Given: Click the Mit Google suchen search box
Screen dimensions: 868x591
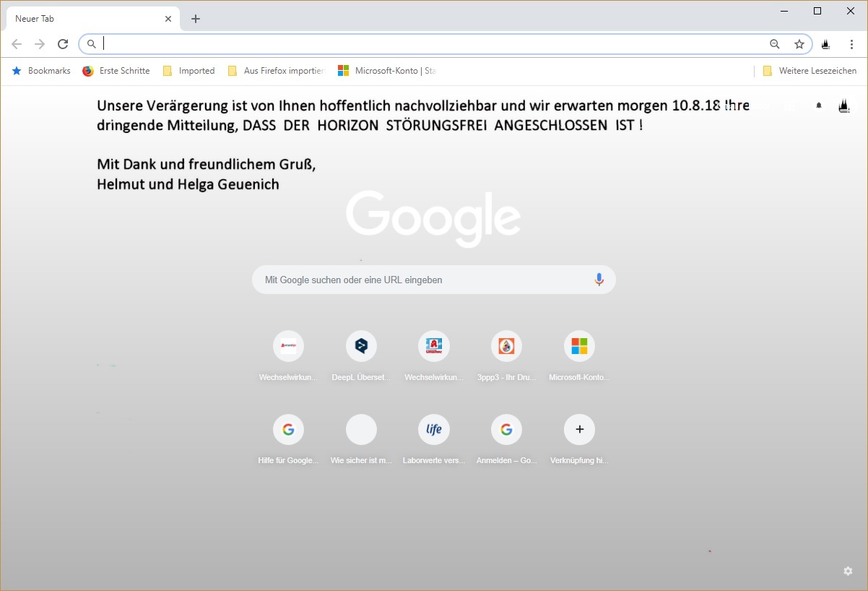Looking at the screenshot, I should 434,280.
